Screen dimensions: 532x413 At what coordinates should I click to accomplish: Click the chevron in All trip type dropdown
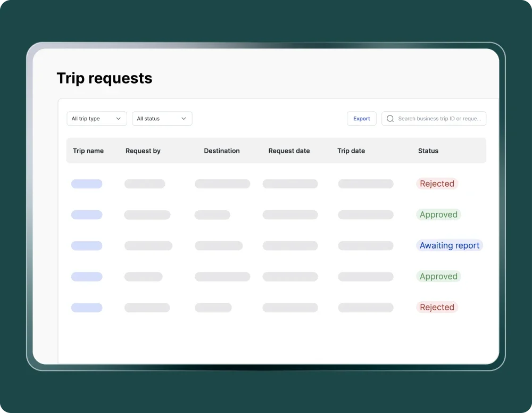[x=118, y=119]
